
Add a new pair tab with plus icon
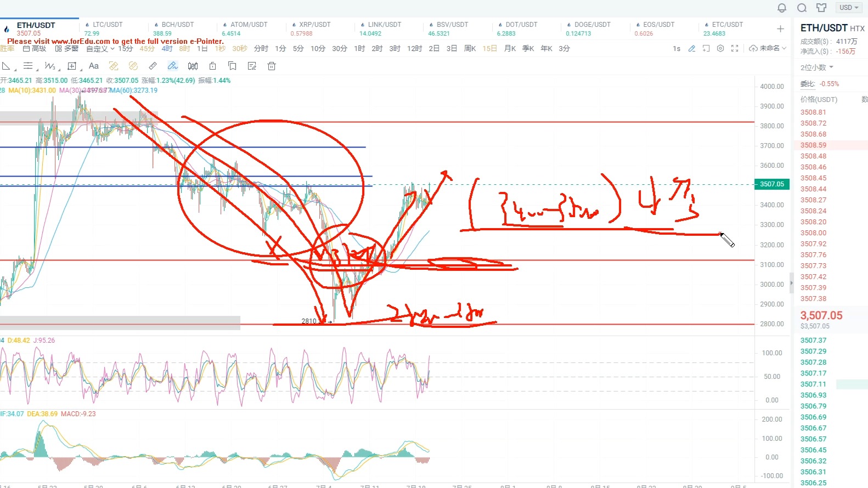(780, 29)
